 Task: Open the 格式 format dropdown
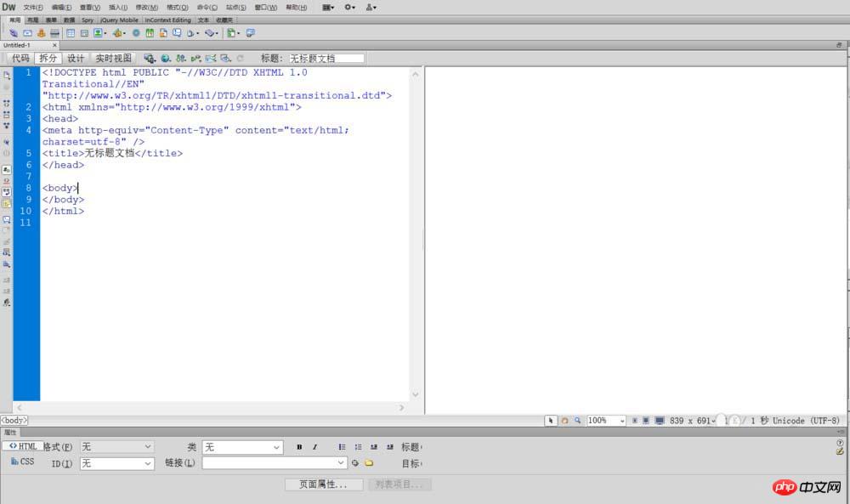(x=117, y=447)
